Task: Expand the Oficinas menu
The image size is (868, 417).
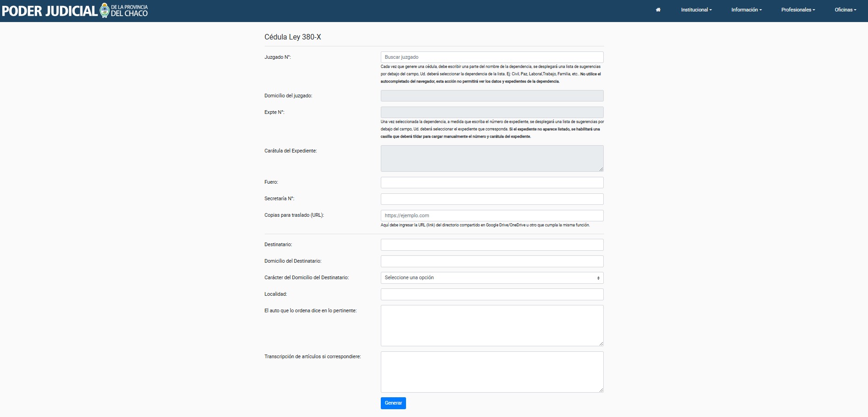Action: coord(845,10)
